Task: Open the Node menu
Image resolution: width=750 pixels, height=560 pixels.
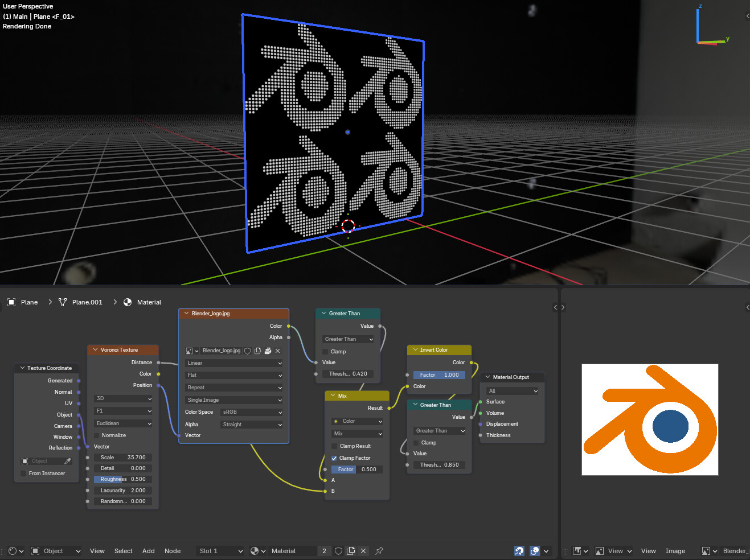Action: [x=173, y=551]
